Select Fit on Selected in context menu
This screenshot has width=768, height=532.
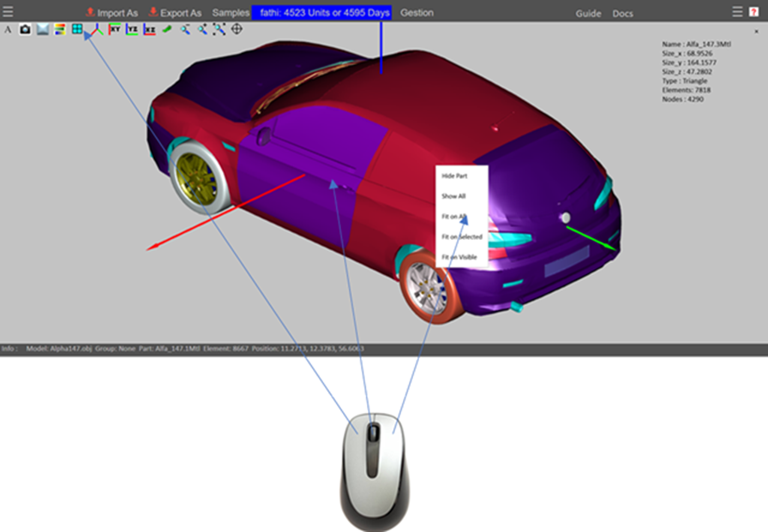tap(461, 236)
